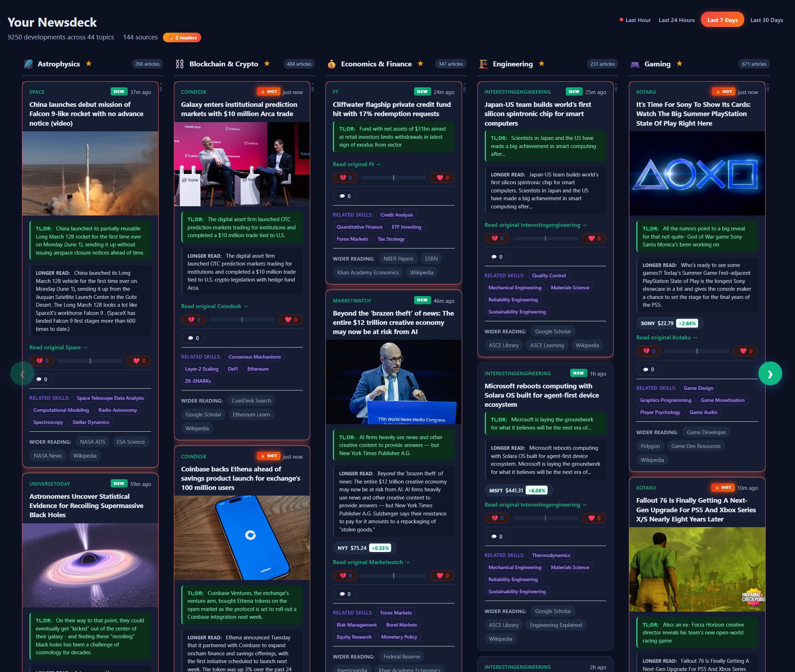Screen dimensions: 795x672
Task: Switch to Last 30 Days filter
Action: 767,20
